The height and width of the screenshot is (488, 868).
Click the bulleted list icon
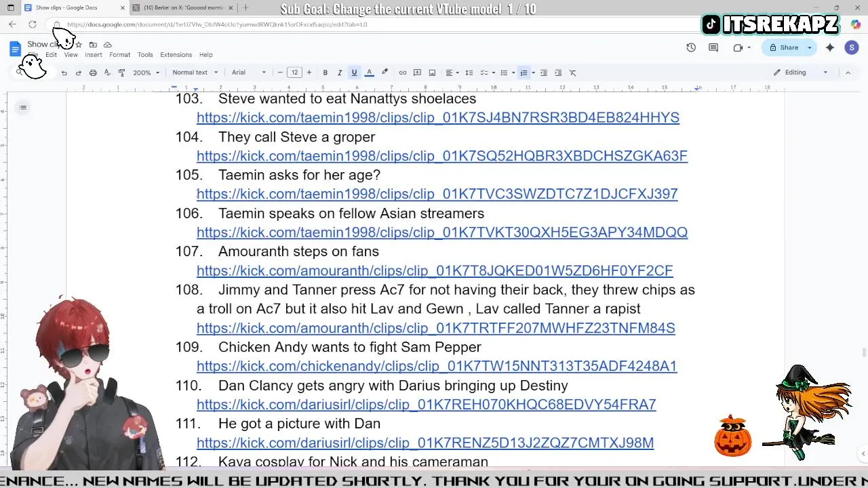pyautogui.click(x=503, y=73)
